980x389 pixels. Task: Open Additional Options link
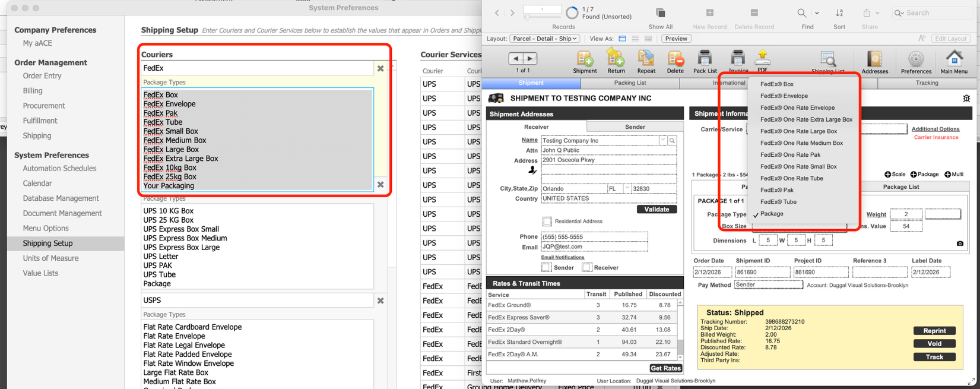(935, 129)
